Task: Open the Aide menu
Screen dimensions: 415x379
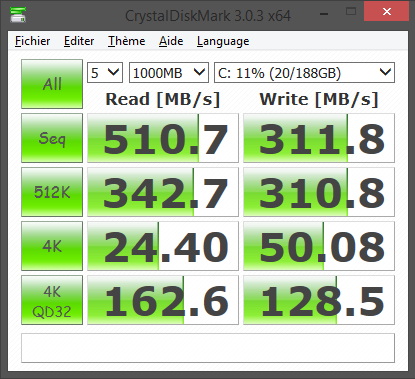Action: 171,41
